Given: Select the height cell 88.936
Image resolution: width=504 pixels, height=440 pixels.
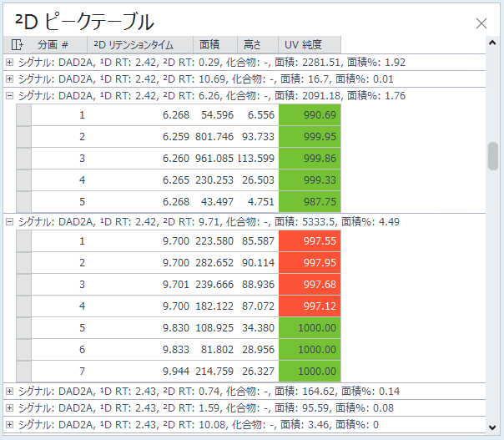Looking at the screenshot, I should click(x=258, y=285).
